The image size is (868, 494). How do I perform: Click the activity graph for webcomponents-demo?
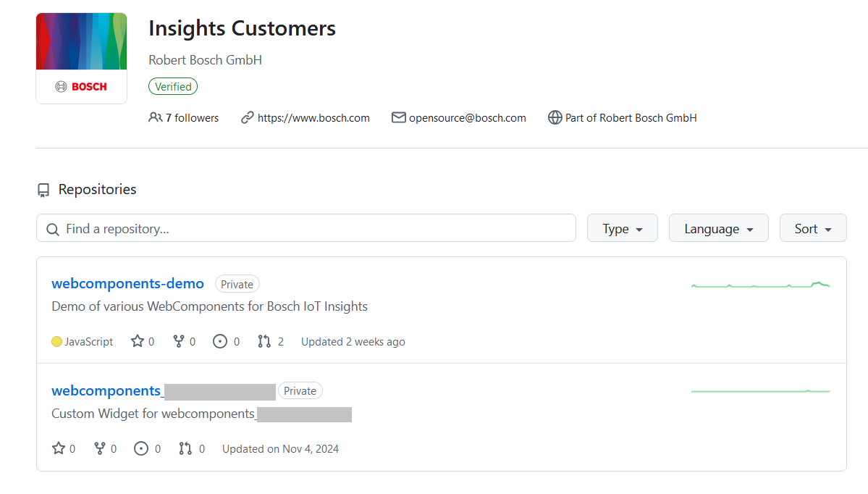760,285
